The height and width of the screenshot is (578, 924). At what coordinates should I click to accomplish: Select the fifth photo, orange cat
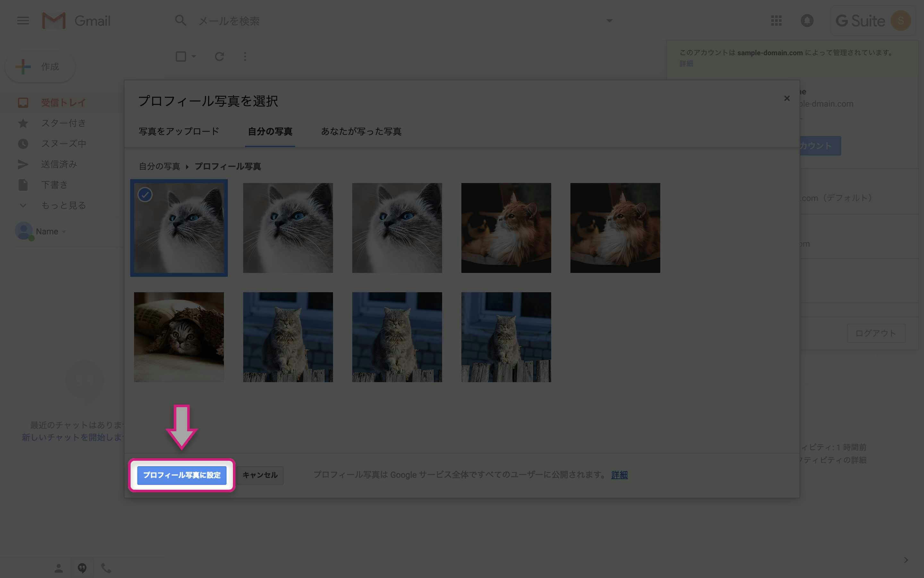615,228
